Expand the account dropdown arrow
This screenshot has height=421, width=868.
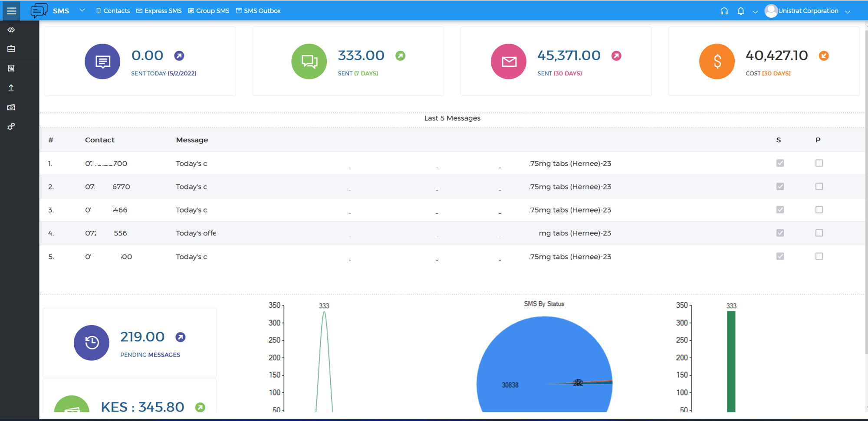pos(848,12)
